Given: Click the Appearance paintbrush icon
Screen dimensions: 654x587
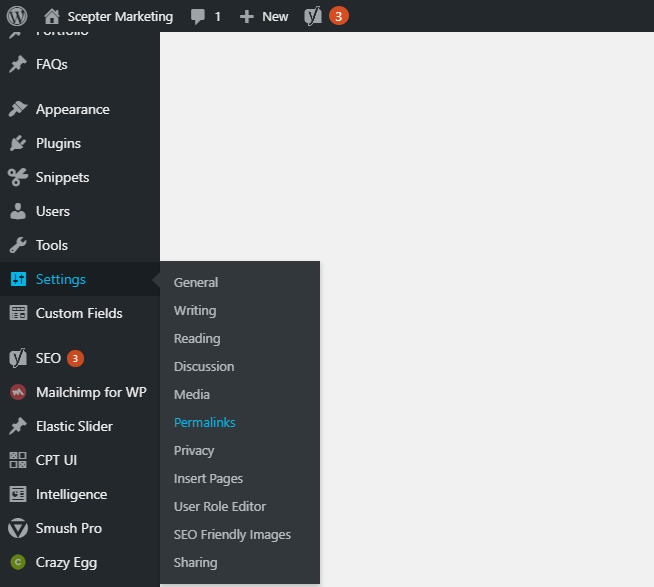Looking at the screenshot, I should tap(18, 109).
